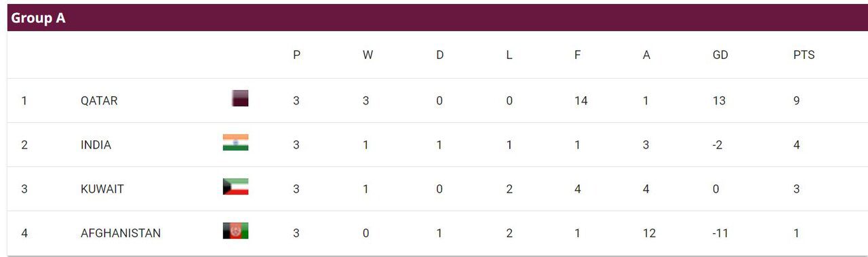Open the INDIA team name
This screenshot has height=257, width=868.
[x=96, y=144]
